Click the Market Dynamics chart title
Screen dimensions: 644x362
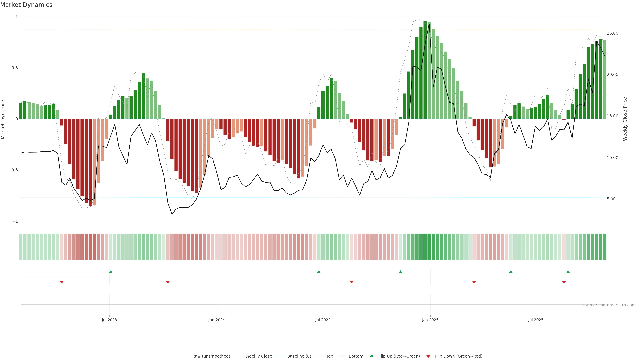click(26, 5)
